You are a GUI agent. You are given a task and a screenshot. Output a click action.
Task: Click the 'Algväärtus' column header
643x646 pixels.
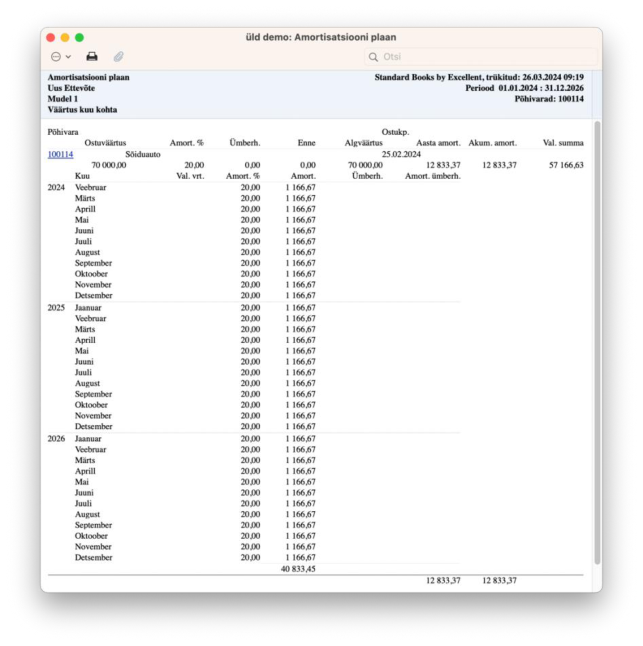point(364,143)
